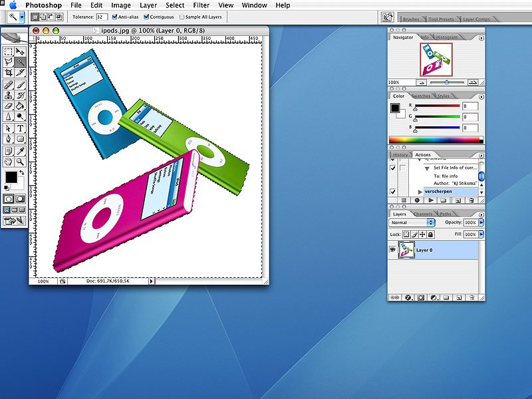This screenshot has width=532, height=399.
Task: Open the layer Opacity slider arrow
Action: [481, 222]
